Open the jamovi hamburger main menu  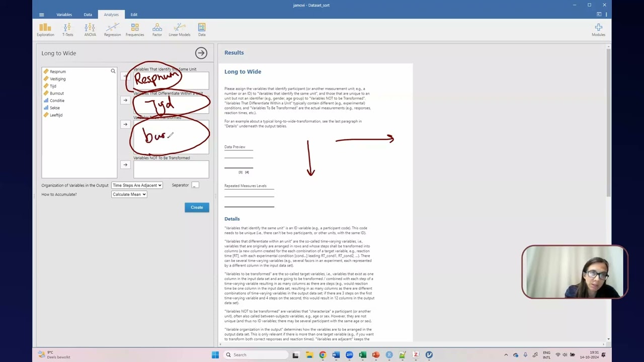click(x=41, y=15)
